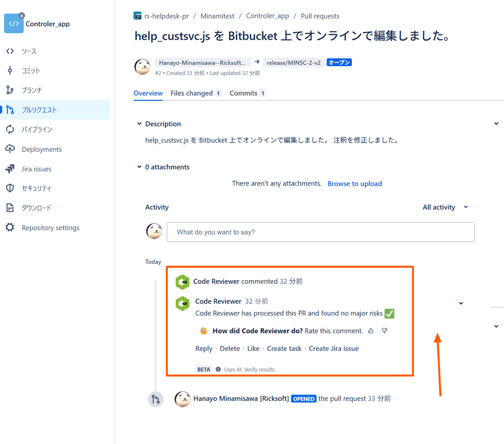
Task: Switch to the Overview tab
Action: pos(148,93)
